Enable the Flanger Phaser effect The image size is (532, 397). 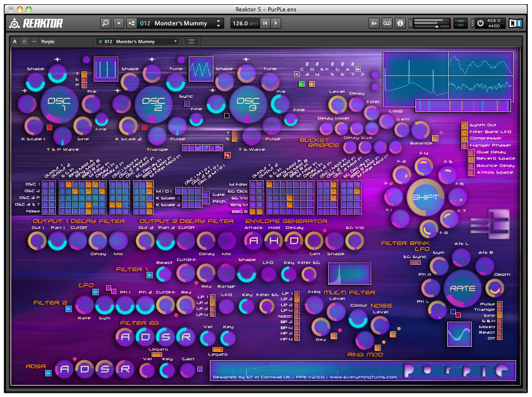pos(464,145)
